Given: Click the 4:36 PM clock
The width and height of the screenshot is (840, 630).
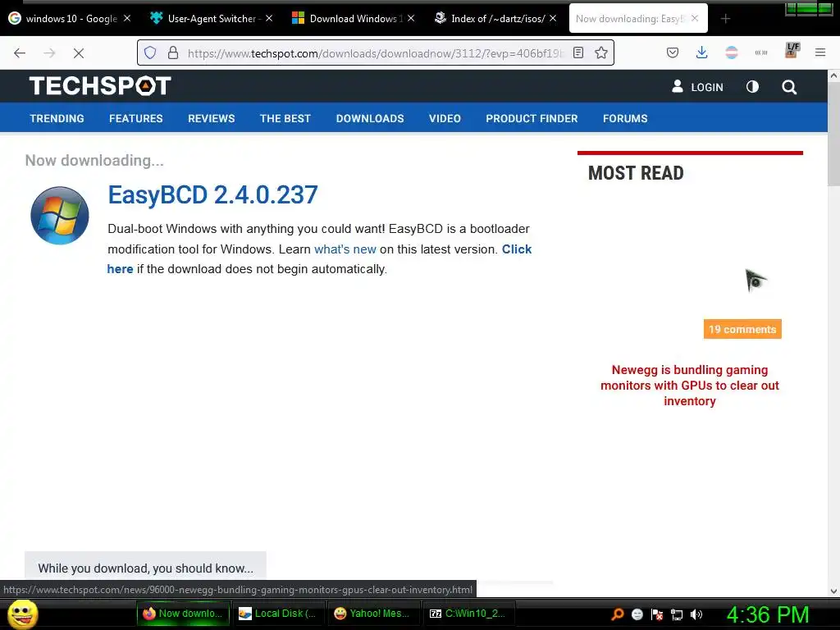Looking at the screenshot, I should coord(768,614).
